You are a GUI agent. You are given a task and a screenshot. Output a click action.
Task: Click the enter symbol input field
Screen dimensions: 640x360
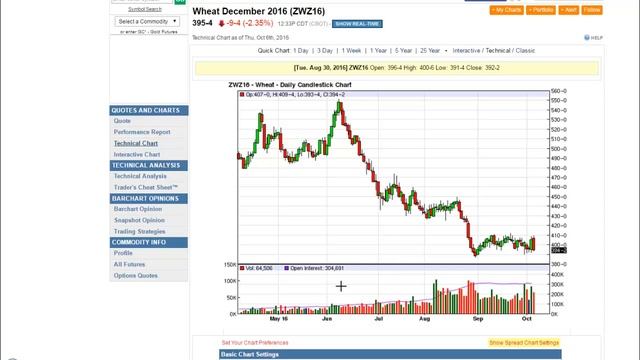pyautogui.click(x=142, y=1)
